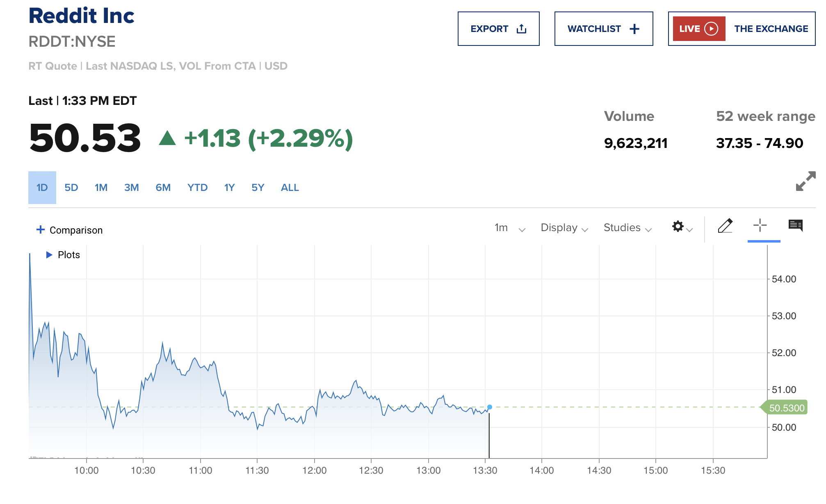The height and width of the screenshot is (504, 826).
Task: Open the Display dropdown menu
Action: coord(564,228)
